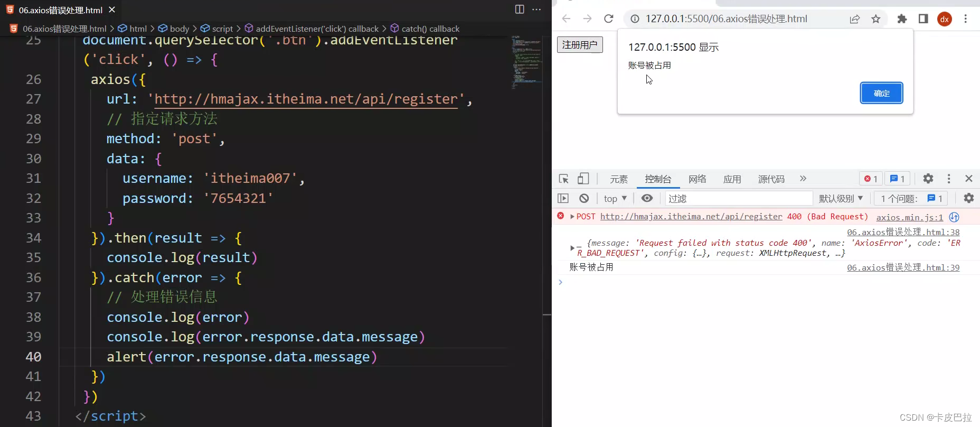Open the blue issues count badge
The width and height of the screenshot is (980, 427).
(x=898, y=179)
